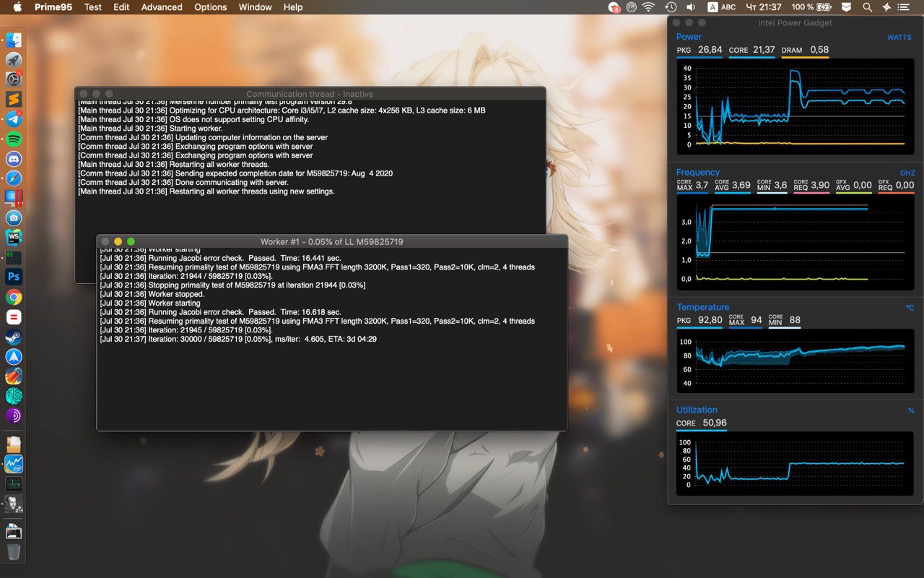Open Time Machine menu bar icon
Screen dimensions: 924x578
tap(671, 7)
